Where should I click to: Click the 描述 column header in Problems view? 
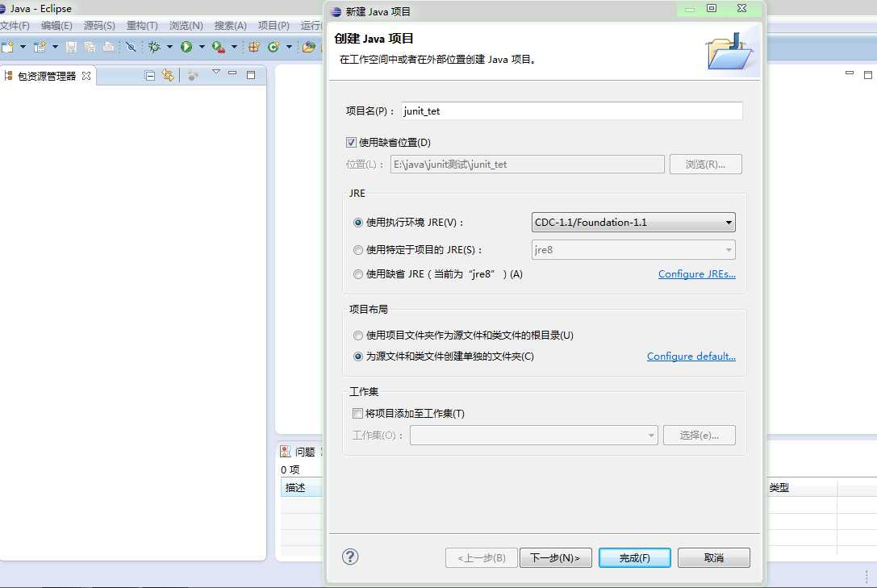click(302, 488)
